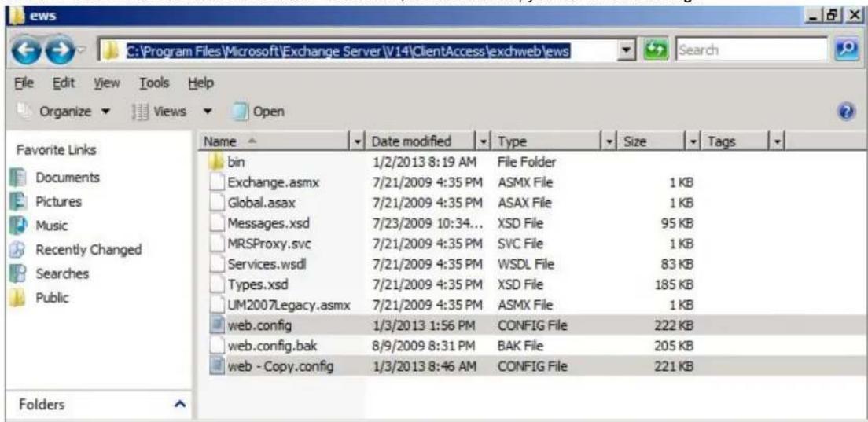Click the Exchange.asmx file icon
Image resolution: width=868 pixels, height=422 pixels.
(218, 182)
